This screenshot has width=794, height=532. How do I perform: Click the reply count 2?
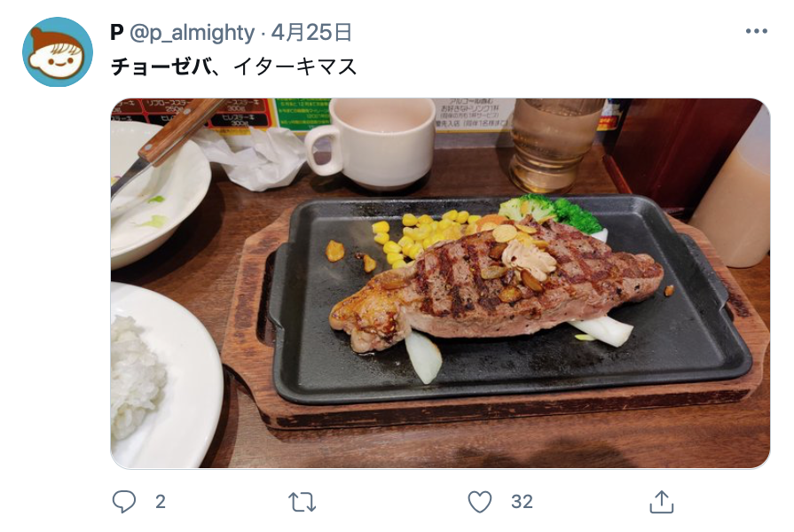tap(161, 502)
